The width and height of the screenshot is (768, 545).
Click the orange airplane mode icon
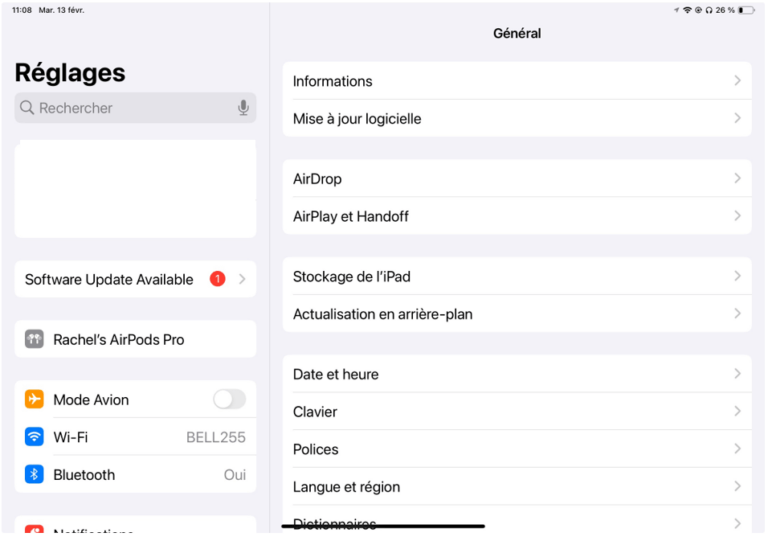coord(34,400)
